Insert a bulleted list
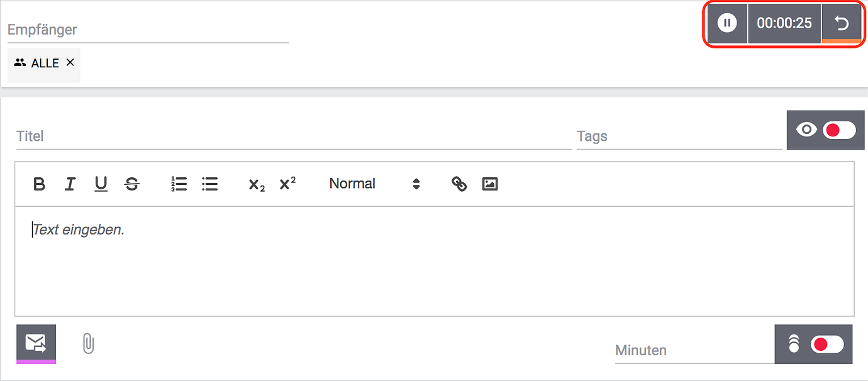 (209, 184)
